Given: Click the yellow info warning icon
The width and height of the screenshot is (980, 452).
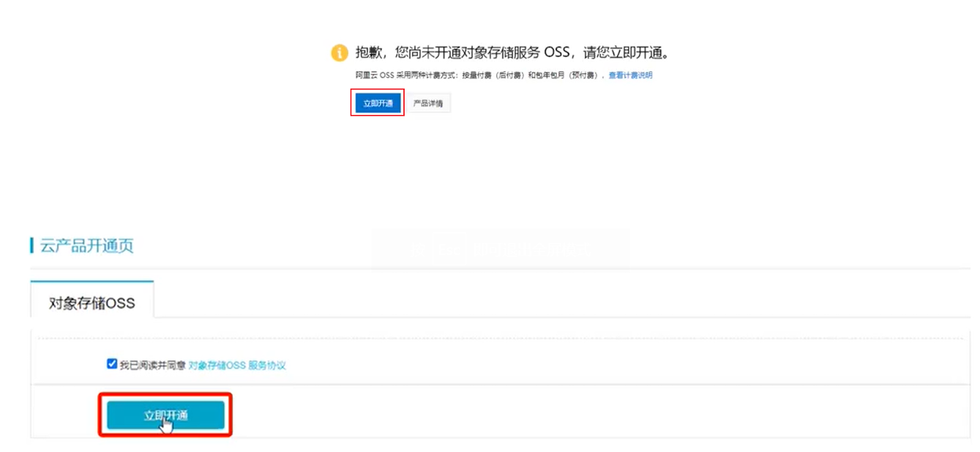Looking at the screenshot, I should point(339,53).
